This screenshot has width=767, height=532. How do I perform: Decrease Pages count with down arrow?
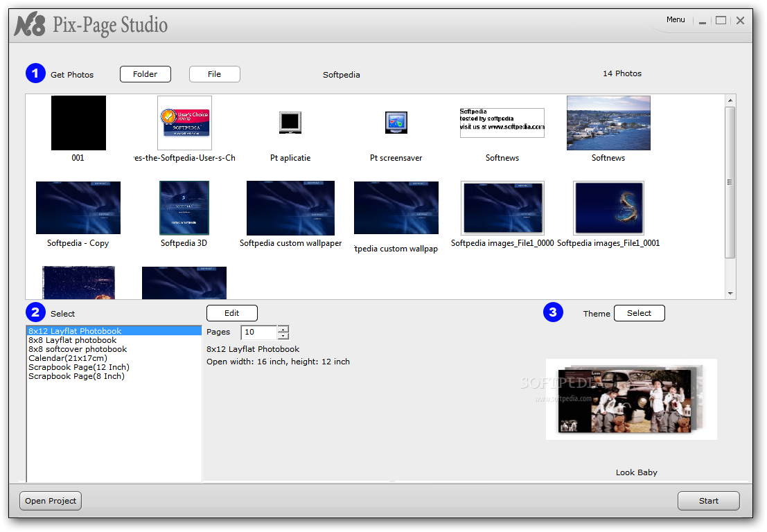click(x=283, y=336)
